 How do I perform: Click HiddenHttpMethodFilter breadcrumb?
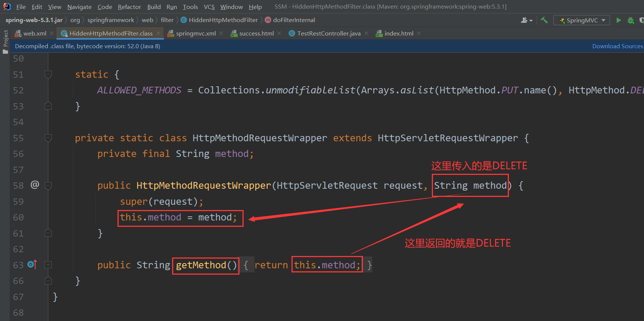click(x=219, y=20)
